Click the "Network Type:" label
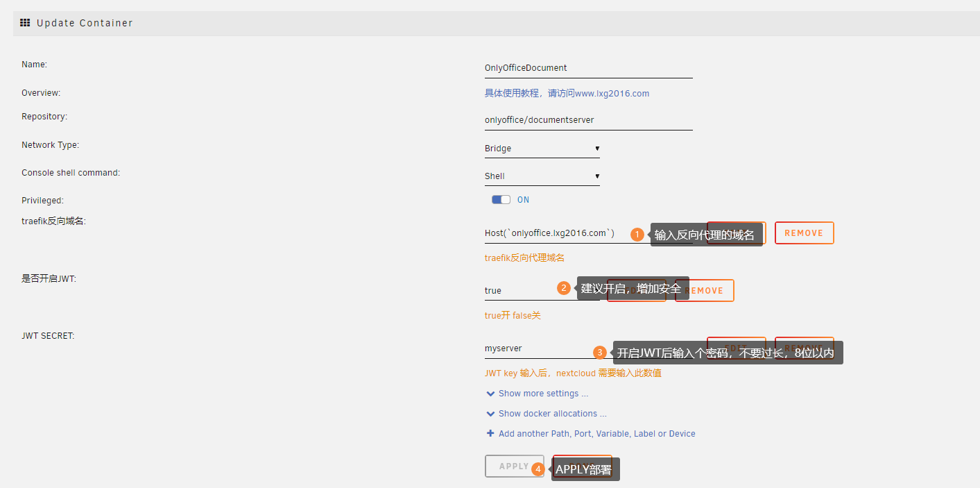Viewport: 980px width, 488px height. [x=51, y=145]
